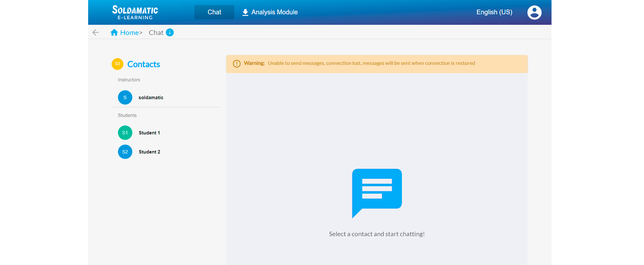The width and height of the screenshot is (644, 265).
Task: Click the Chat breadcrumb text
Action: click(x=156, y=33)
